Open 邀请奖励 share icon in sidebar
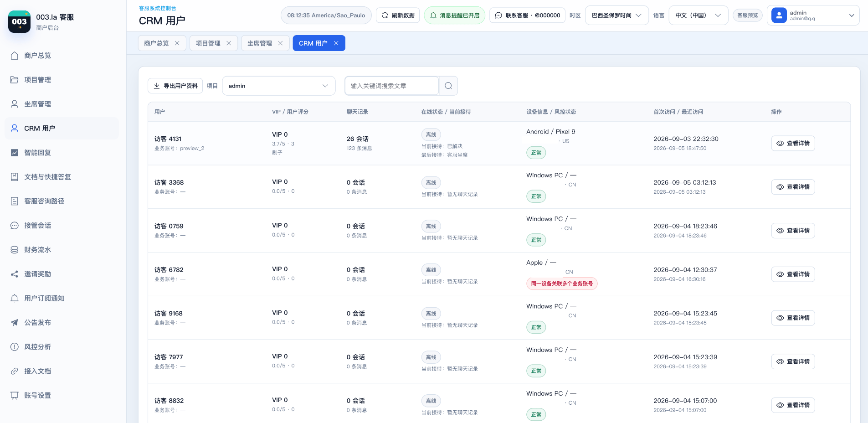Viewport: 868px width, 423px height. coord(15,274)
